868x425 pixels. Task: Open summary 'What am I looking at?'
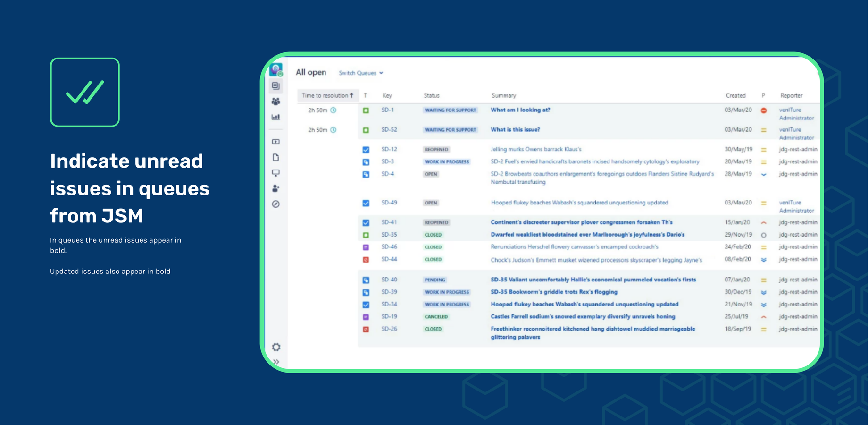(520, 110)
